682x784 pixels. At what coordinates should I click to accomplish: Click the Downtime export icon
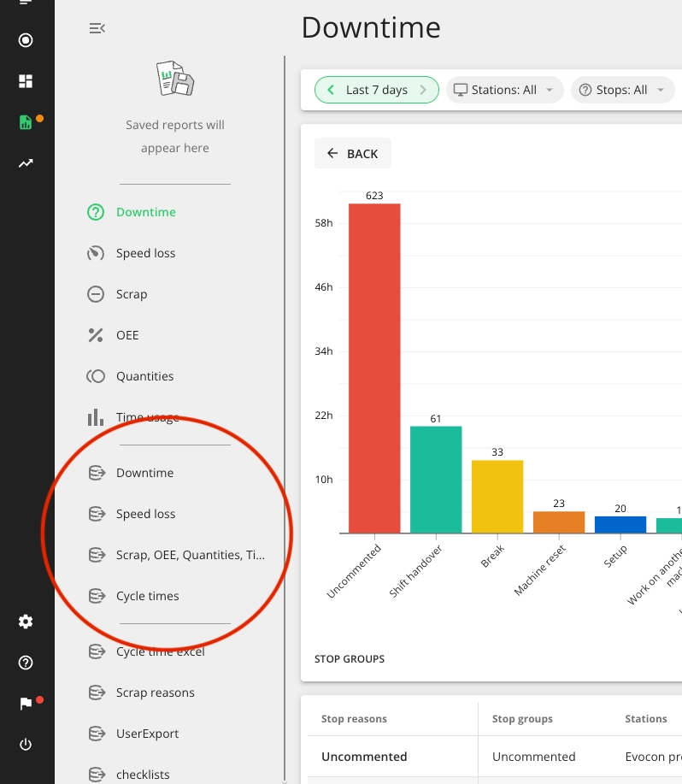click(97, 473)
